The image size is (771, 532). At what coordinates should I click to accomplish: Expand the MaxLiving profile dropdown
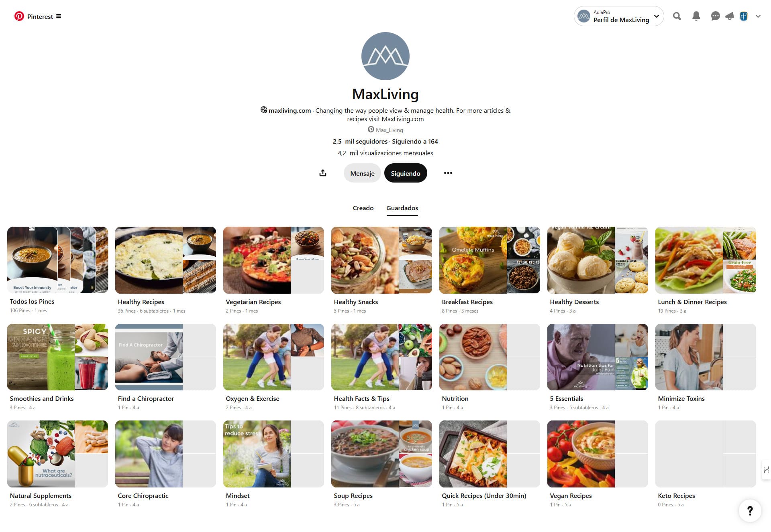tap(657, 16)
